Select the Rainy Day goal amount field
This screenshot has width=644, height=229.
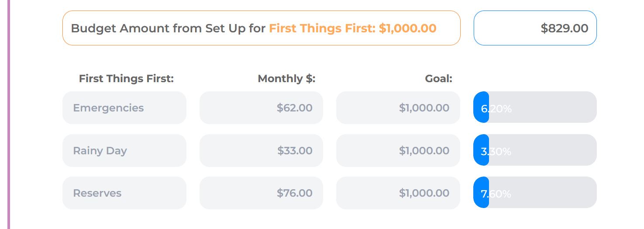pyautogui.click(x=398, y=151)
